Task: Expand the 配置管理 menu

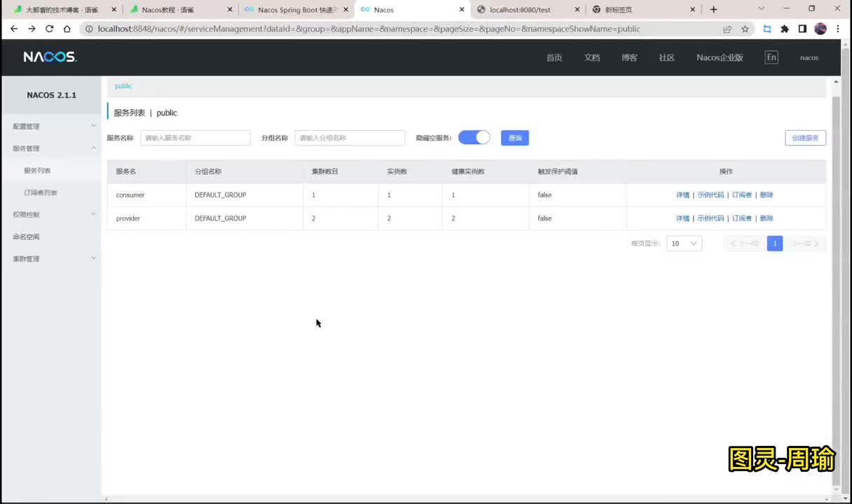Action: point(53,126)
